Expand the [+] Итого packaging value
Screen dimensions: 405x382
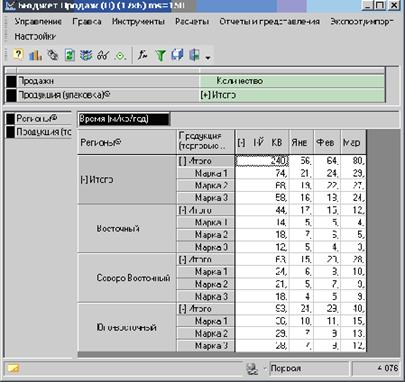point(218,95)
